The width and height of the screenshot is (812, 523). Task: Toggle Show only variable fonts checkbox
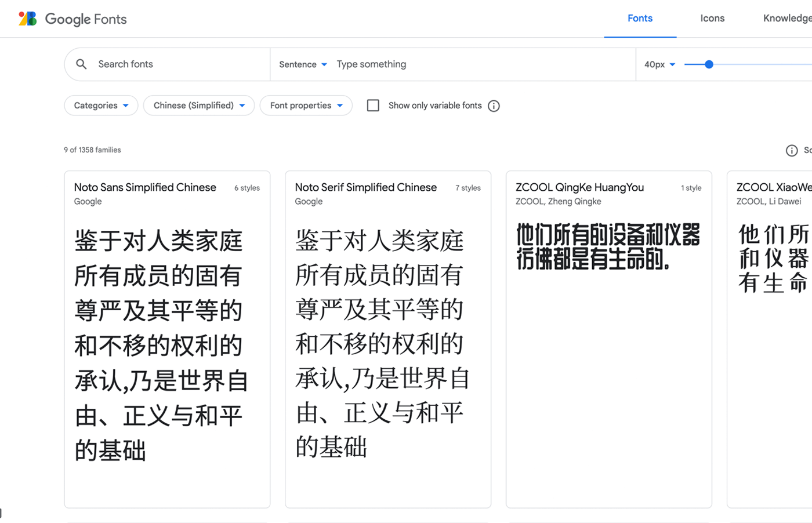click(373, 105)
